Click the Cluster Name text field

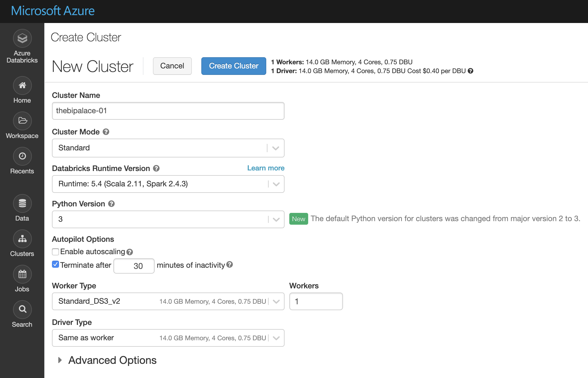(168, 111)
